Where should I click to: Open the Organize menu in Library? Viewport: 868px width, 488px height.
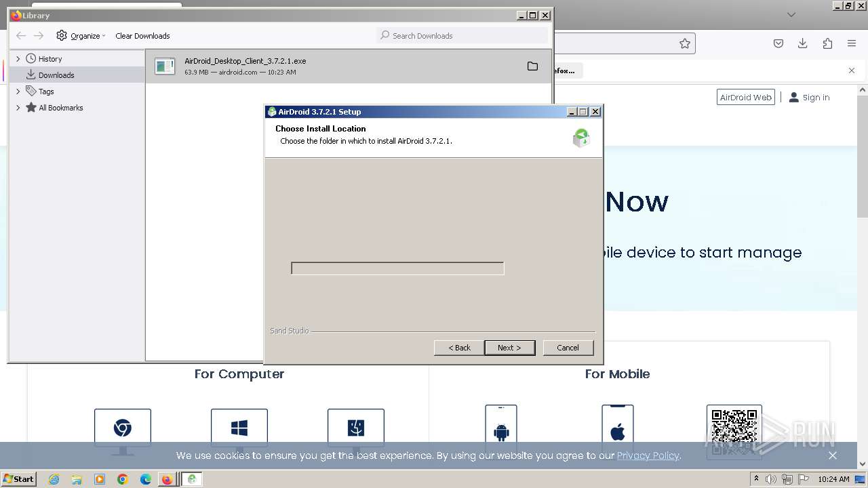pyautogui.click(x=81, y=36)
